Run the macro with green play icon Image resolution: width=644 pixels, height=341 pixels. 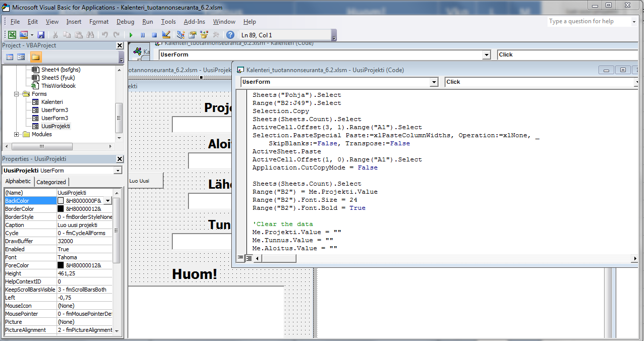coord(131,35)
